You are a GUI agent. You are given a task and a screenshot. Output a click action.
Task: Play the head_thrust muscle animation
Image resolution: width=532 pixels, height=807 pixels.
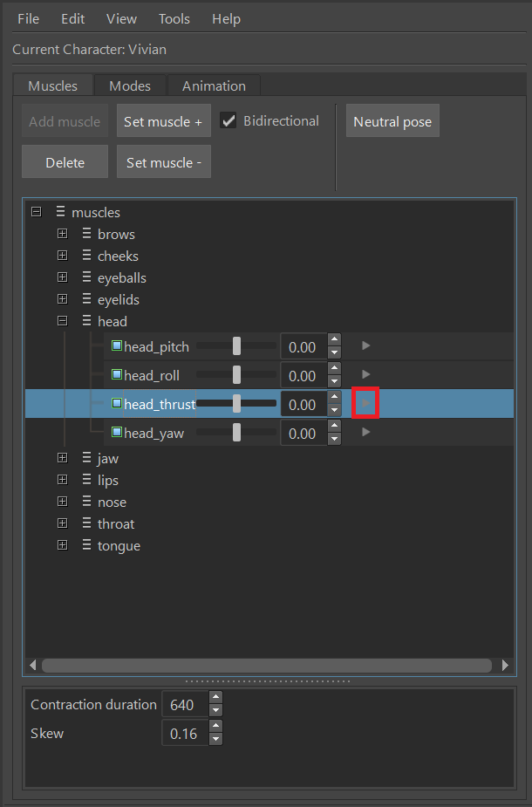365,403
